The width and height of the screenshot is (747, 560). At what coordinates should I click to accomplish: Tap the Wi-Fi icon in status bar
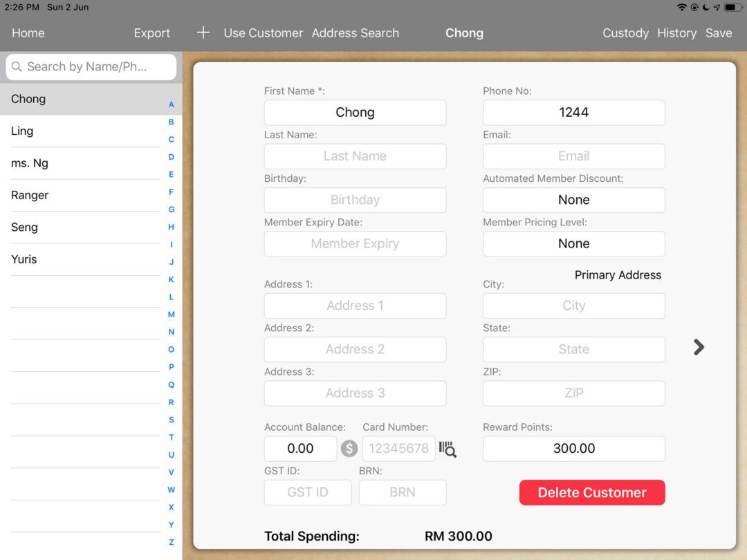coord(682,7)
